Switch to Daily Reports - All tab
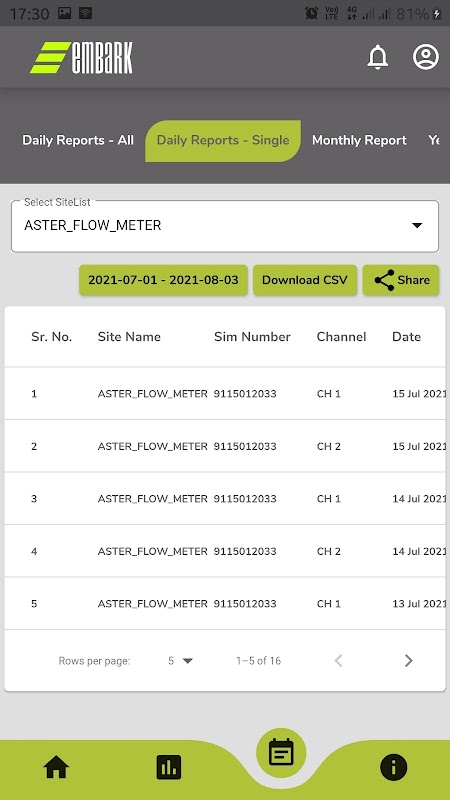The height and width of the screenshot is (800, 450). [78, 140]
